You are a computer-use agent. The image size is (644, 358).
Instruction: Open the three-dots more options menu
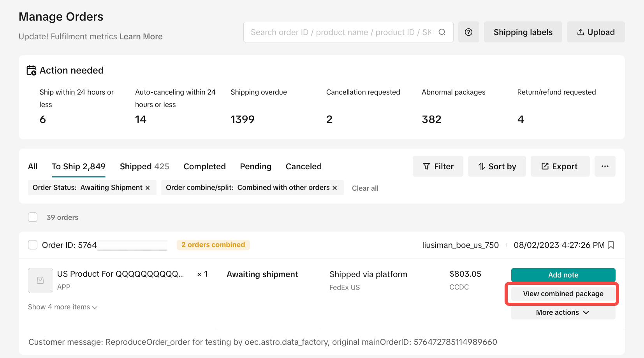[x=605, y=167]
